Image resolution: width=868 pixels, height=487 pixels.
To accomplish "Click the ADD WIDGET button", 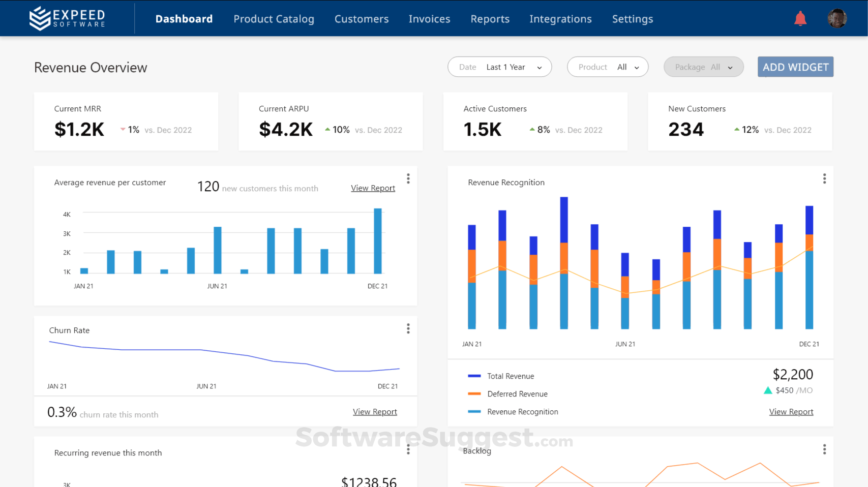I will [x=795, y=67].
